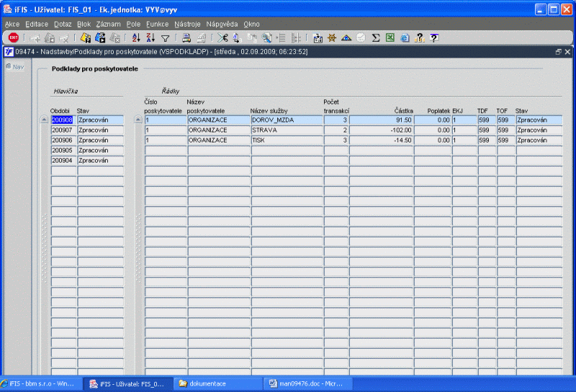Click the enter query toolbar icon
The image size is (576, 392).
pyautogui.click(x=85, y=38)
